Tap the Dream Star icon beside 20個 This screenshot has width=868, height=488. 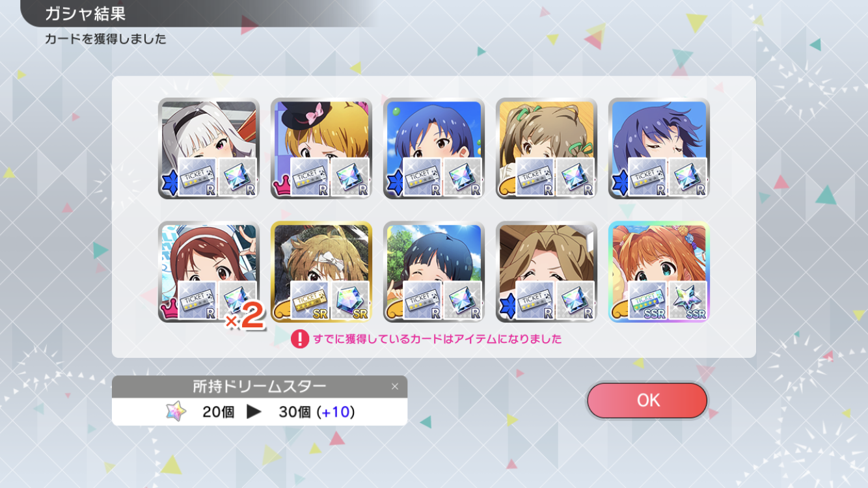[x=176, y=411]
